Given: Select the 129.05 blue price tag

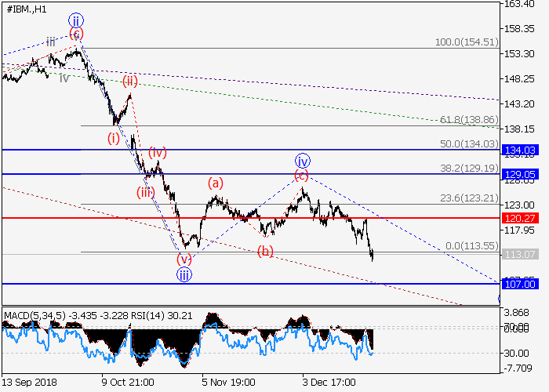Looking at the screenshot, I should (520, 174).
